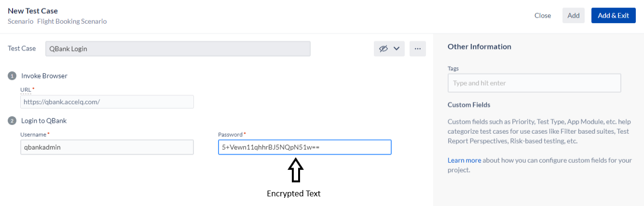
Task: Click the gray Add button
Action: click(x=574, y=15)
